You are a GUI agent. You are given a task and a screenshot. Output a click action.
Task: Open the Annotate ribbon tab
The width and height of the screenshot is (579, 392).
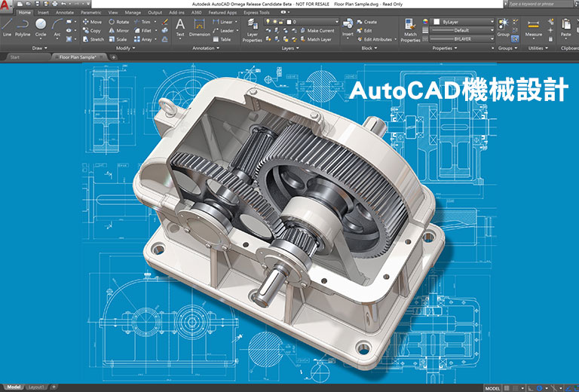click(x=65, y=13)
